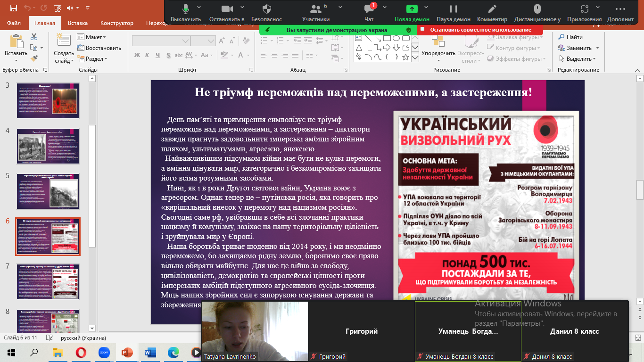
Task: Reset the slide with Восстановить
Action: click(x=99, y=48)
